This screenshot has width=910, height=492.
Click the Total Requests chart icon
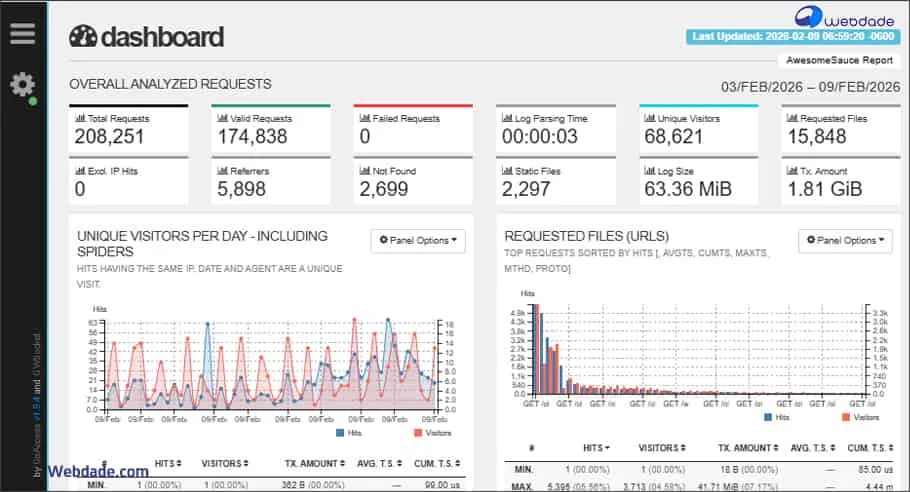(80, 118)
